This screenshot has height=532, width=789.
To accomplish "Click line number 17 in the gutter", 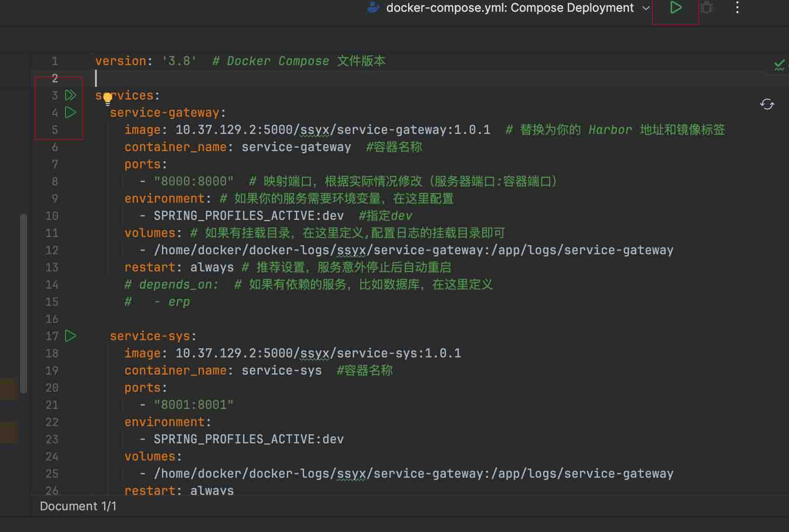I will pos(52,336).
